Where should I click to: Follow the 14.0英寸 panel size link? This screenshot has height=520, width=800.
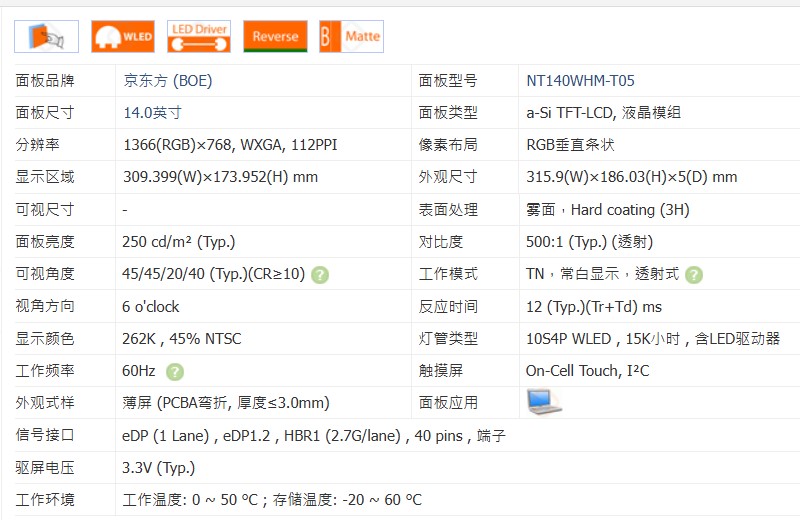coord(152,113)
